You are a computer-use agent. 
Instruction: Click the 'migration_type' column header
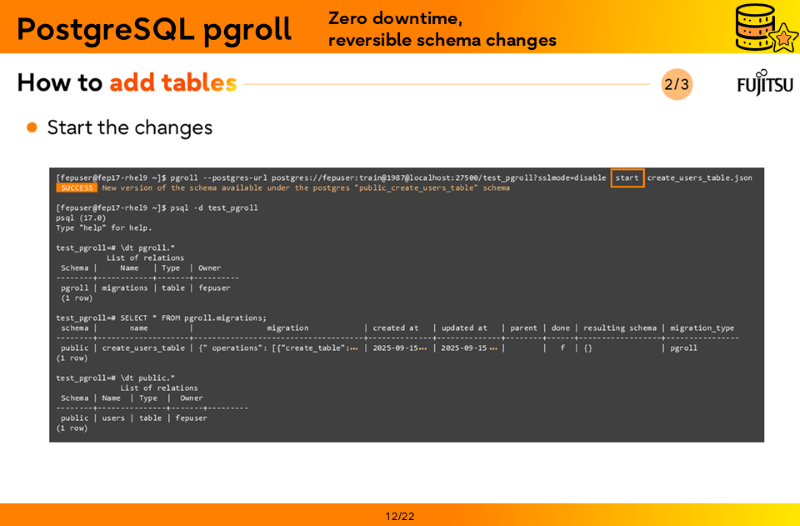[702, 328]
